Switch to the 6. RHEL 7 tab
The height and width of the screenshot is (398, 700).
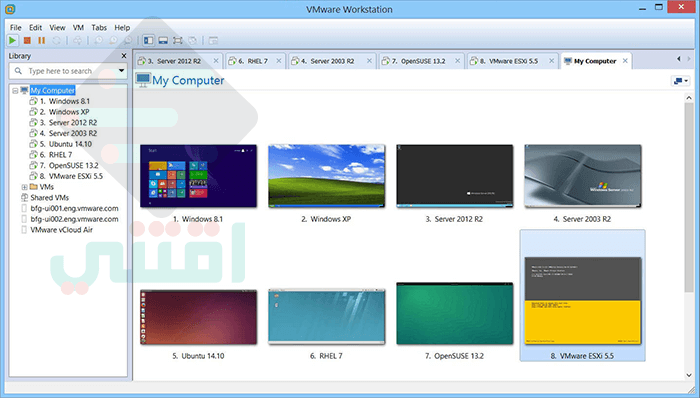click(x=255, y=61)
